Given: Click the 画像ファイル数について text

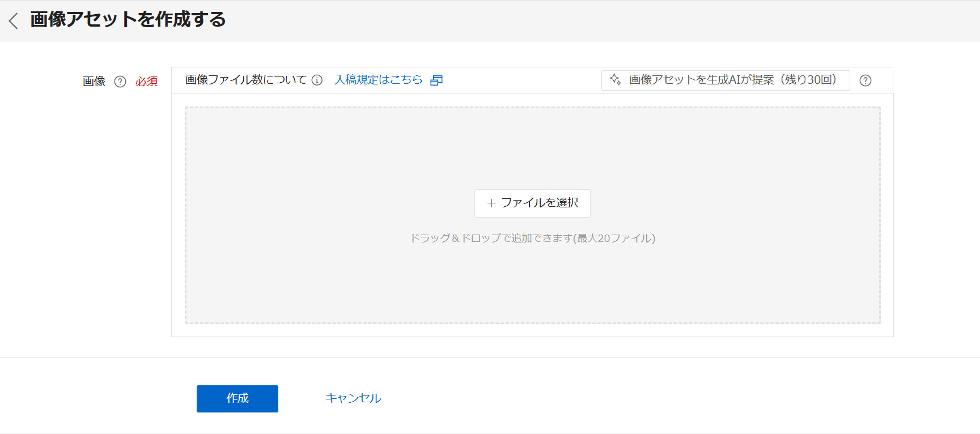Looking at the screenshot, I should (x=246, y=80).
